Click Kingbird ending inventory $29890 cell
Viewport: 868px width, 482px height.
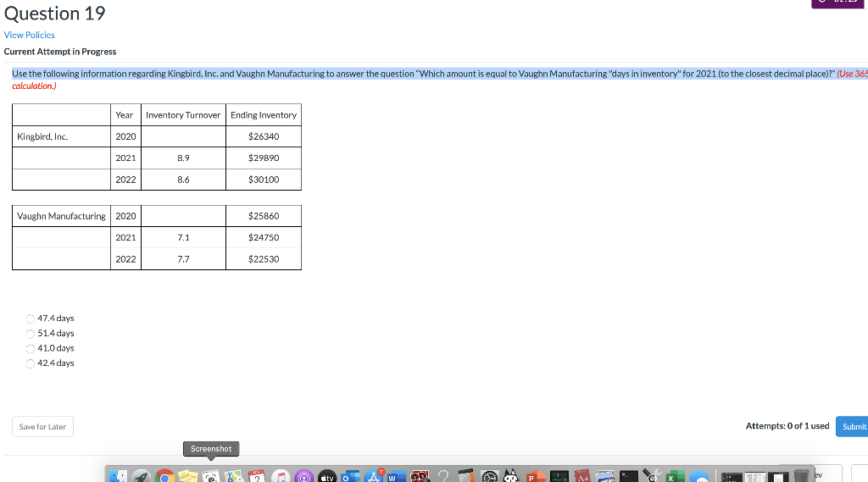pos(264,158)
